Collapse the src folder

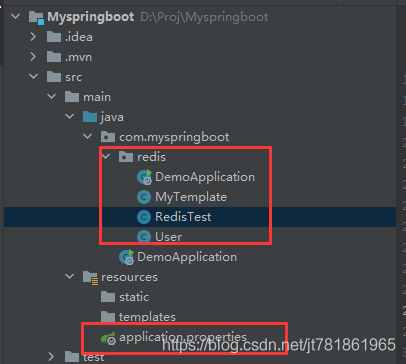coord(34,77)
